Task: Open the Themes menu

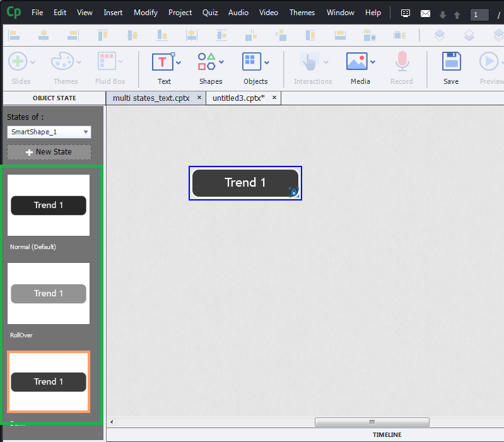Action: pyautogui.click(x=302, y=13)
